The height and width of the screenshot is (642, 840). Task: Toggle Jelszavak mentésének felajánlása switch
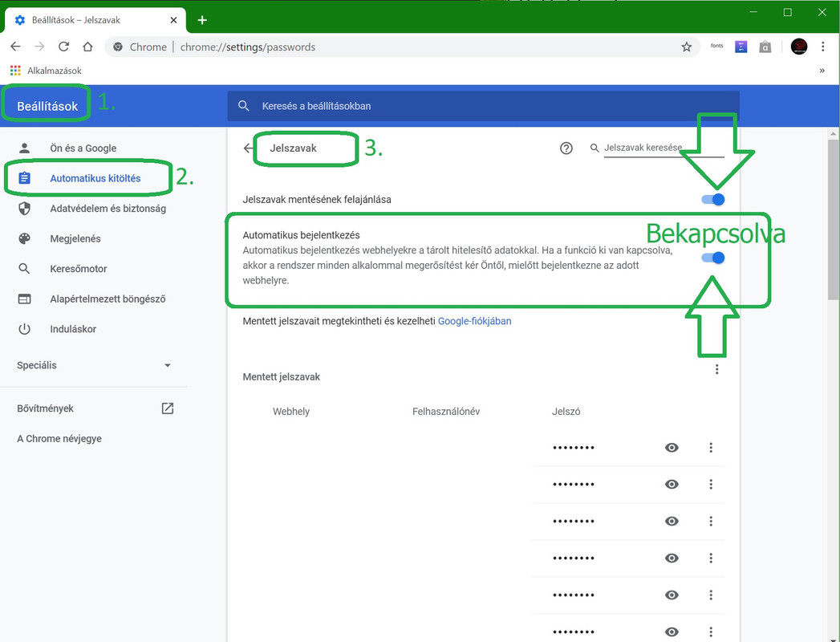click(713, 199)
